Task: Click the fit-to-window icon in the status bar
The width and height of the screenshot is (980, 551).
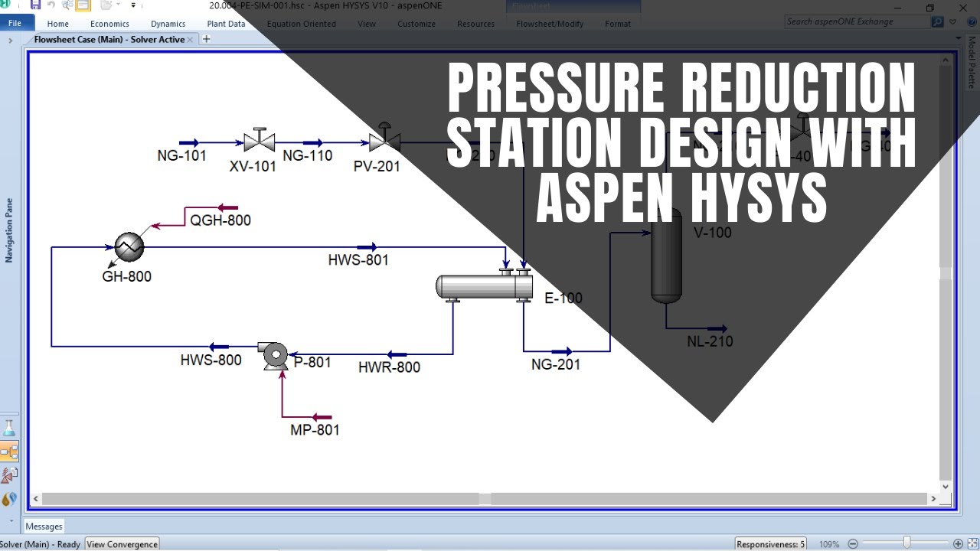Action: (972, 544)
